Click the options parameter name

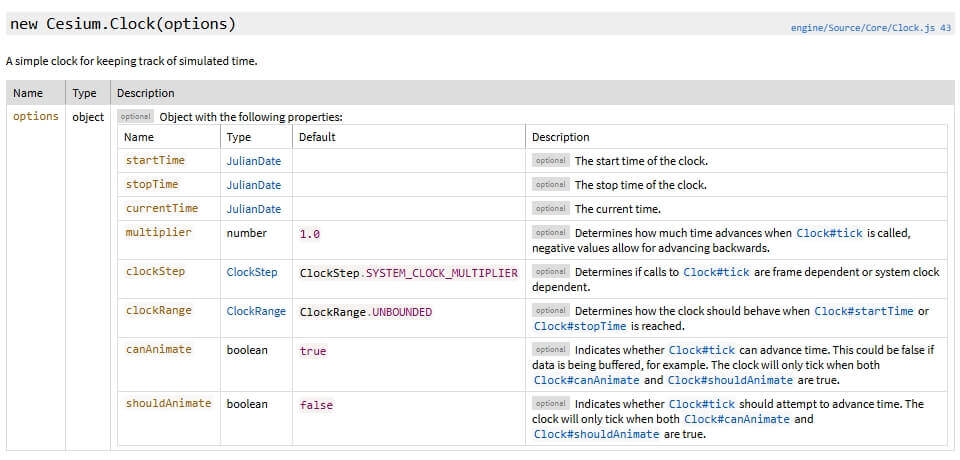tap(36, 116)
